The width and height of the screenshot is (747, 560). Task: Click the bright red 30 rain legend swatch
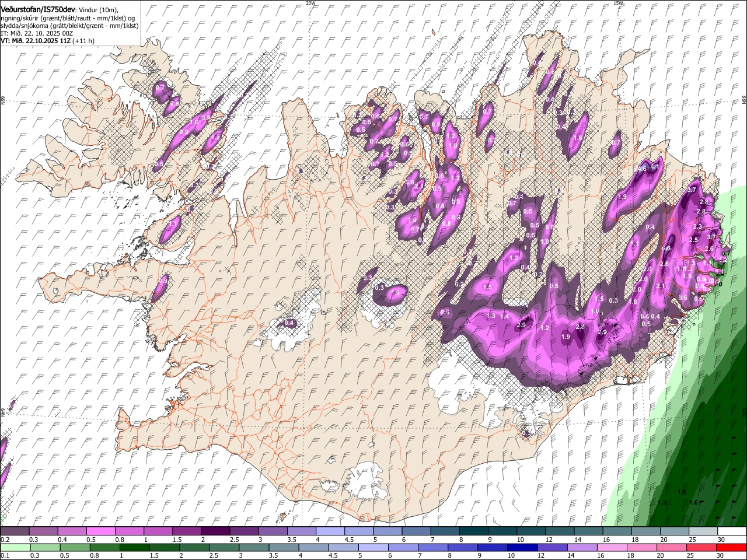click(731, 547)
